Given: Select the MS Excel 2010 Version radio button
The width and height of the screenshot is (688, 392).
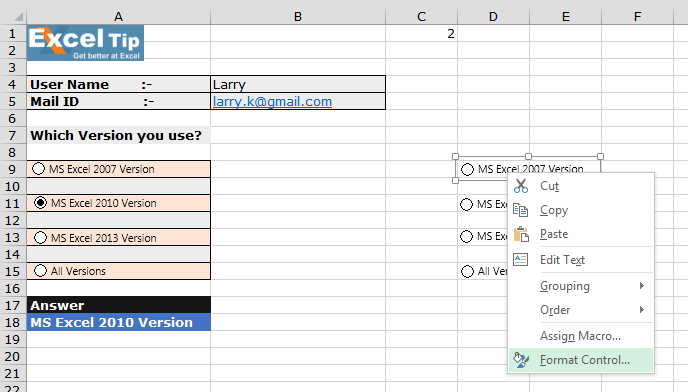Looking at the screenshot, I should coord(40,203).
